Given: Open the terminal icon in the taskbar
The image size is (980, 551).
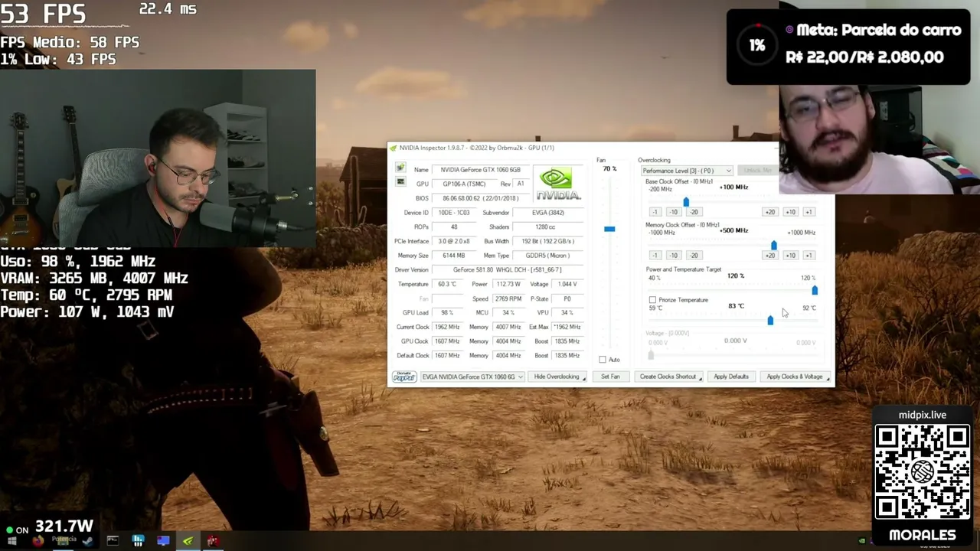Looking at the screenshot, I should pos(113,542).
